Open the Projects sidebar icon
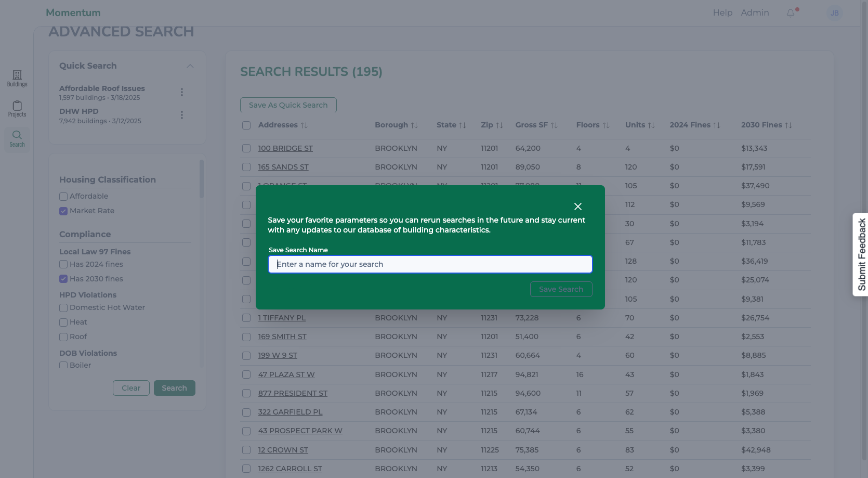The width and height of the screenshot is (868, 478). (x=17, y=109)
